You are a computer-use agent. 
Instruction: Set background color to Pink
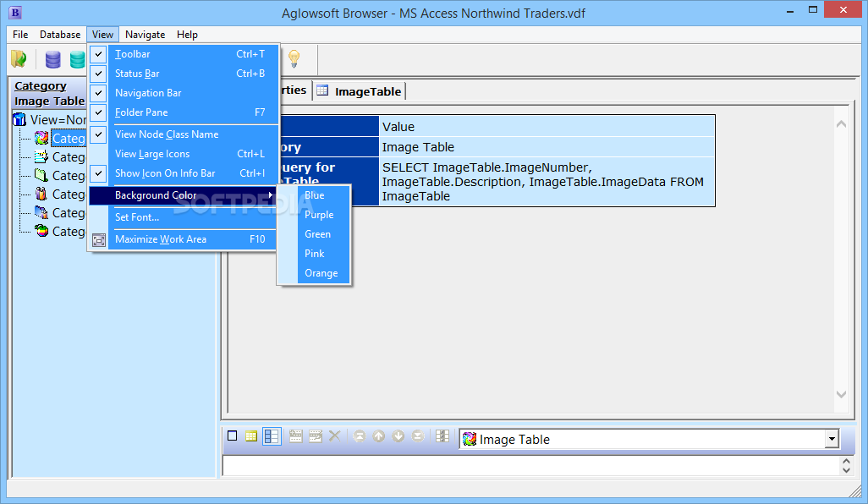pyautogui.click(x=314, y=254)
